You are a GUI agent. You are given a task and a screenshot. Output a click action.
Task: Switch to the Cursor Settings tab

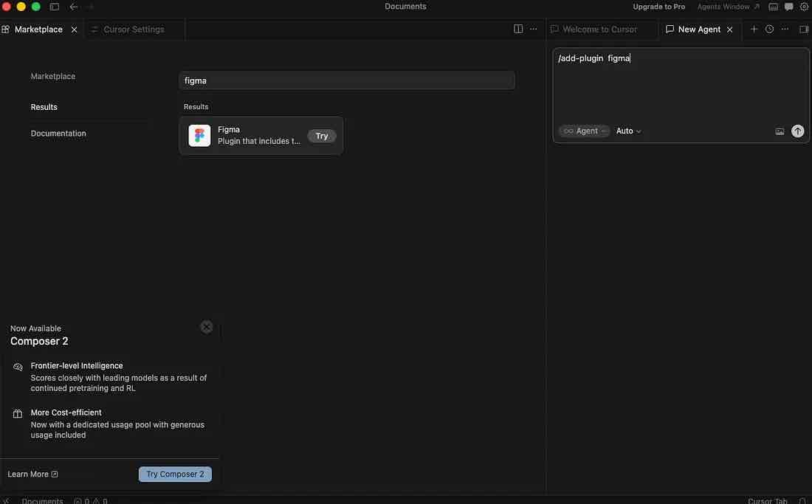[x=134, y=30]
